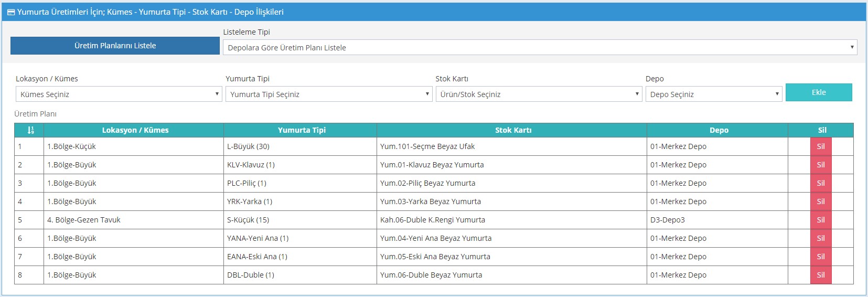Click Sil for the YRK-Yarka row
Viewport: 868px width, 297px height.
(x=821, y=201)
